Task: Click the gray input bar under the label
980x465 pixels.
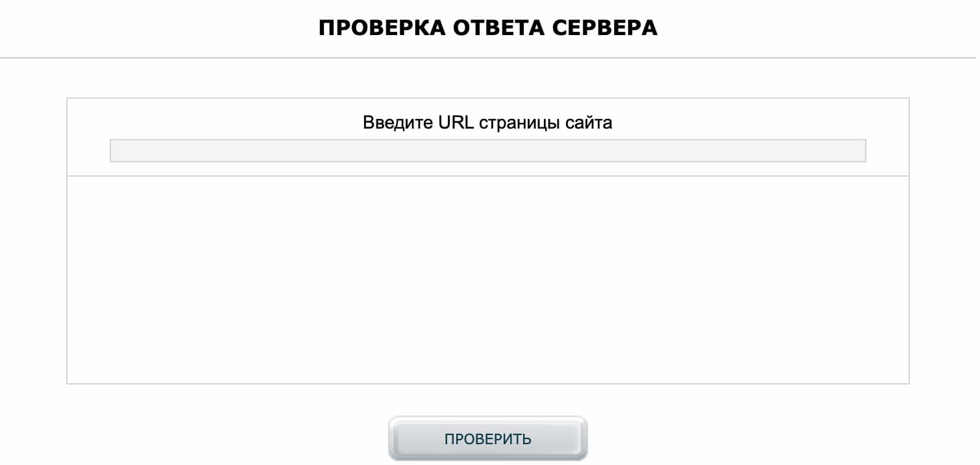Action: [x=487, y=150]
